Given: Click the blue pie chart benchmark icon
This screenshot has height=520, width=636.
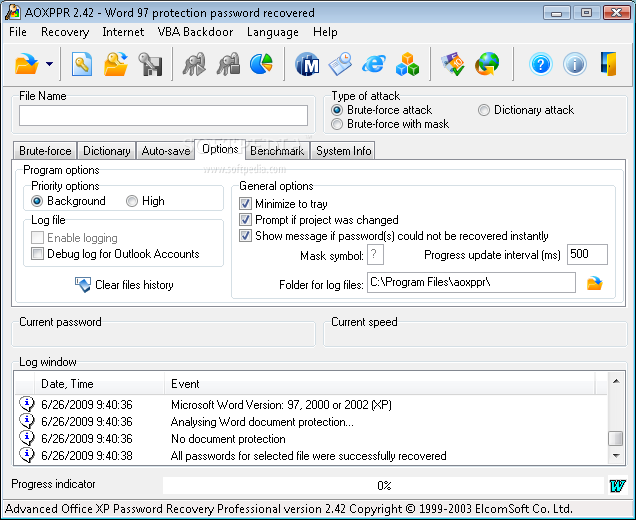Looking at the screenshot, I should [261, 64].
